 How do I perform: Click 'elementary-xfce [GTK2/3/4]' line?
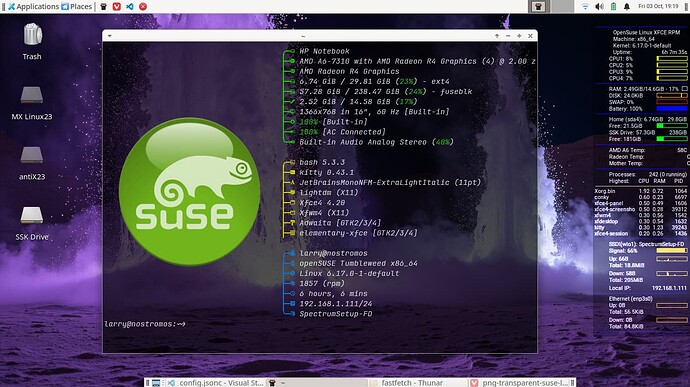(358, 233)
